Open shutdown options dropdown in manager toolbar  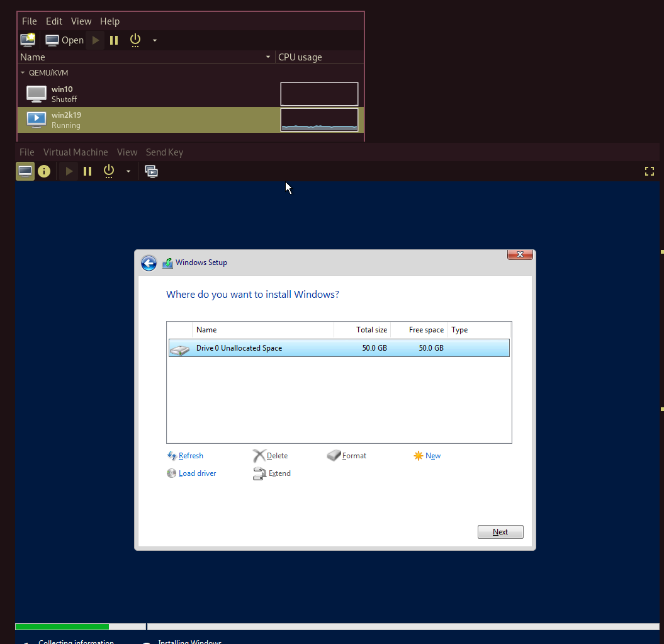coord(155,41)
